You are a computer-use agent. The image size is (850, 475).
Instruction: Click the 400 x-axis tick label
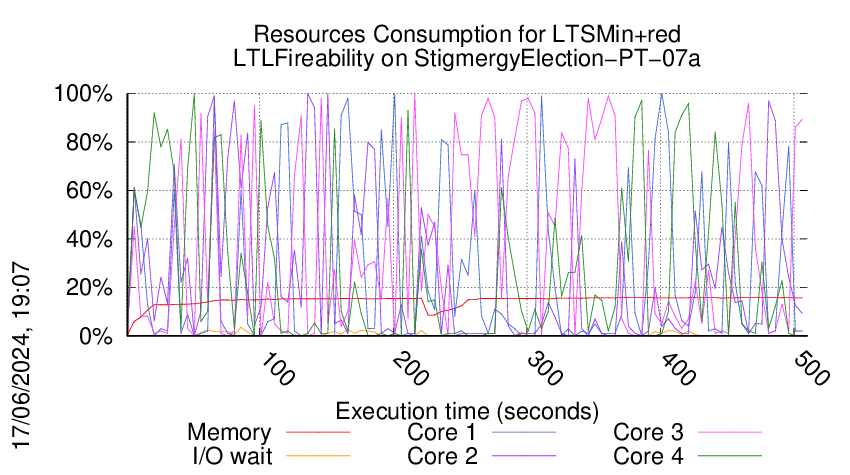(x=679, y=370)
